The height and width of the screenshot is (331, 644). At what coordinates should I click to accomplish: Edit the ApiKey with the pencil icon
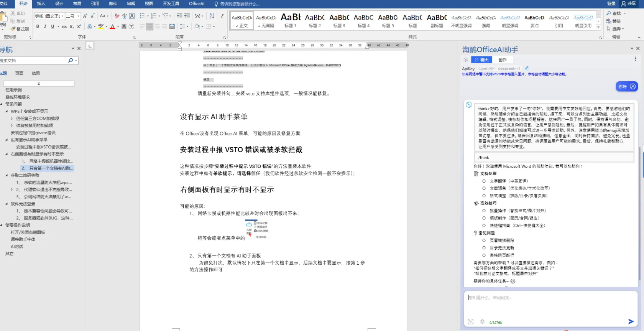click(x=527, y=68)
